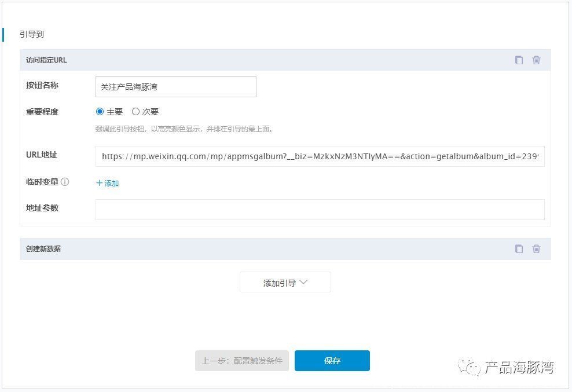Screen dimensions: 572x392
Task: Click the URL地址 field label
Action: 42,155
